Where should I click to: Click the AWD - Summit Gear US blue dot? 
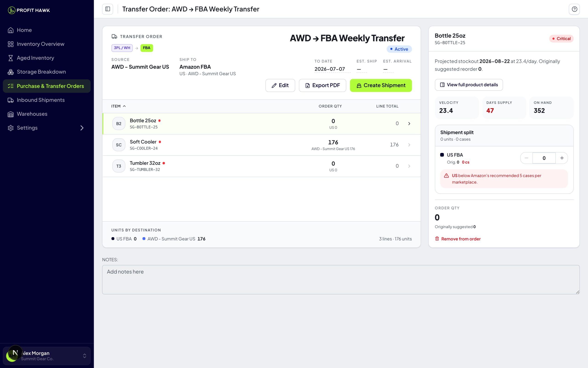coord(144,239)
